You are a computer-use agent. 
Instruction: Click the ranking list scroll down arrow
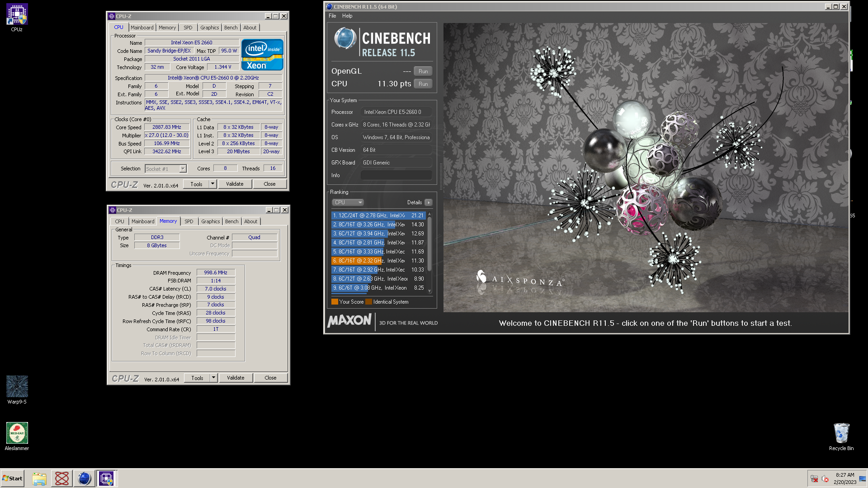(x=429, y=291)
